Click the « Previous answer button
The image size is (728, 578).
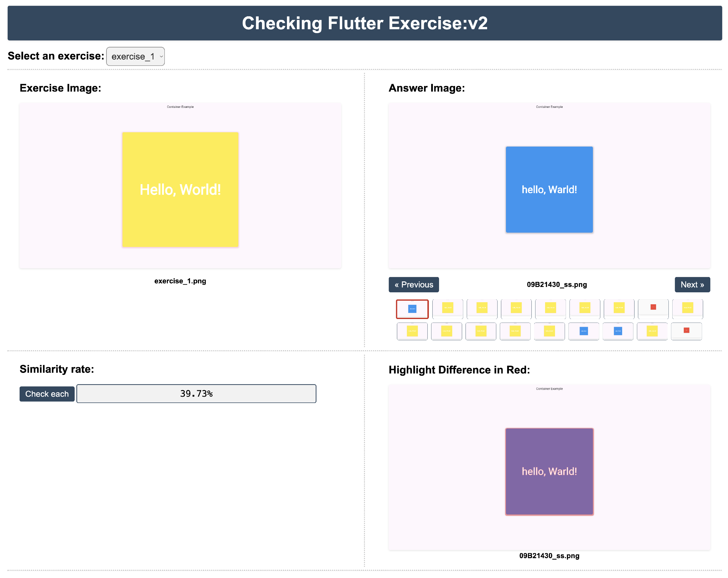(x=414, y=285)
